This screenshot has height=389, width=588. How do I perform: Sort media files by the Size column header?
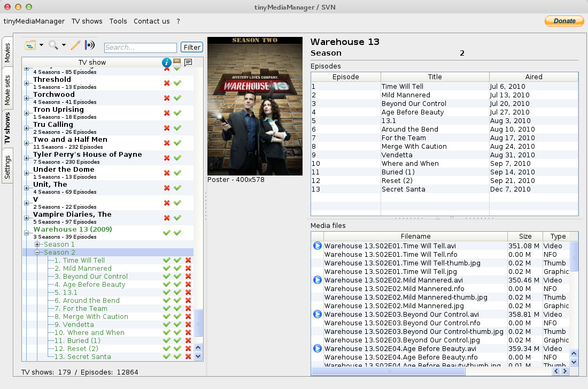525,236
